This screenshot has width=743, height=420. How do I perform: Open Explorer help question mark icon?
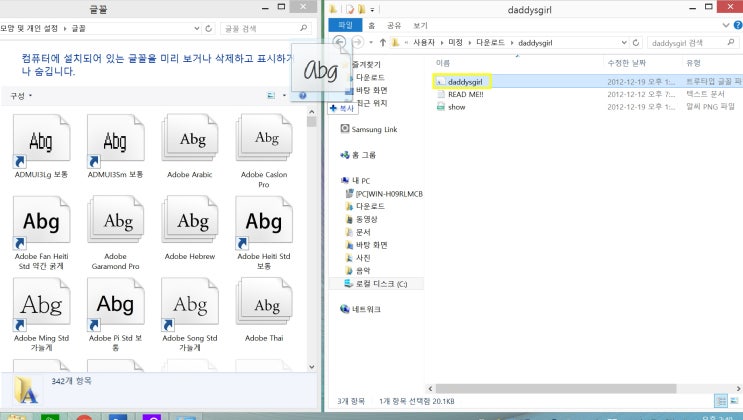(738, 25)
